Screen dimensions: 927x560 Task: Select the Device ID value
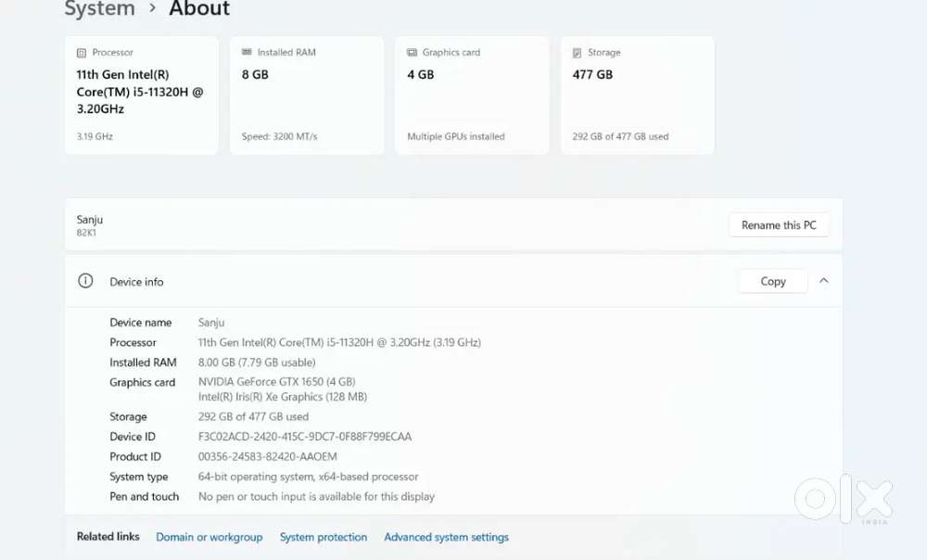(x=304, y=437)
